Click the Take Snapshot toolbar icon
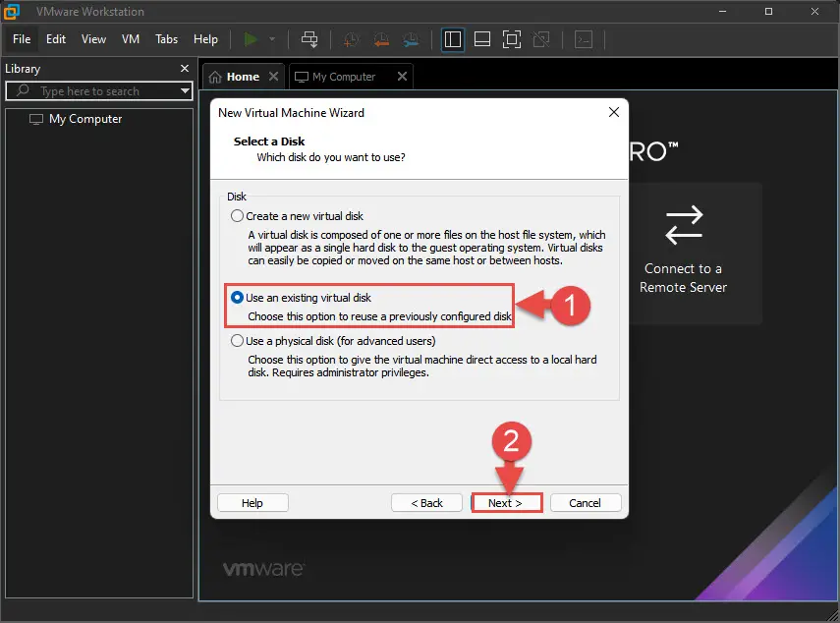840x623 pixels. pos(351,39)
